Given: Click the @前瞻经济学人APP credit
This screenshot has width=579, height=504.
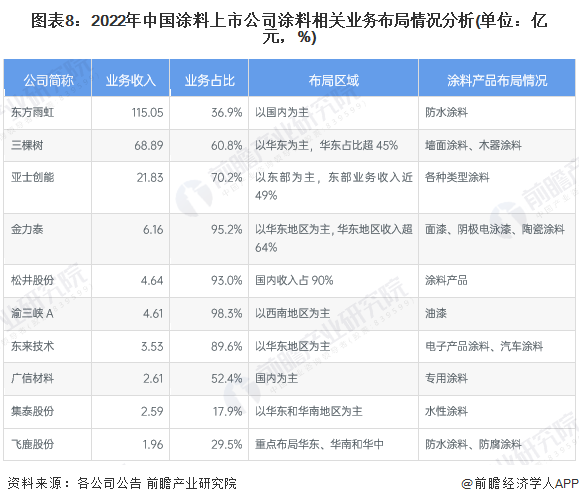Looking at the screenshot, I should [x=520, y=483].
